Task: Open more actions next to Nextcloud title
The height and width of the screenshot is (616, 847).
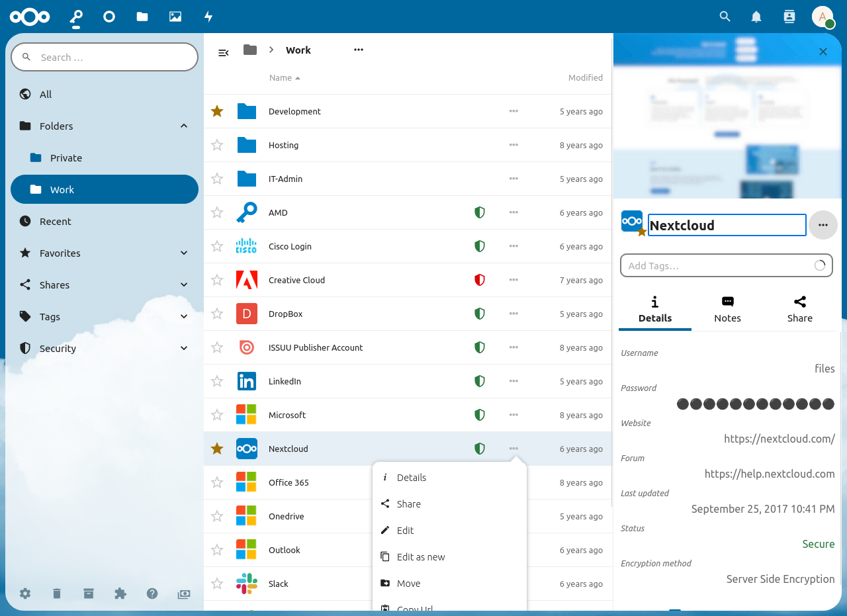Action: 823,225
